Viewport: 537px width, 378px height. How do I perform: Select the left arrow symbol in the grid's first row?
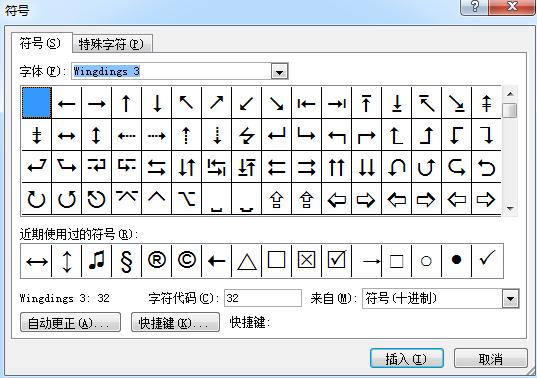point(66,103)
